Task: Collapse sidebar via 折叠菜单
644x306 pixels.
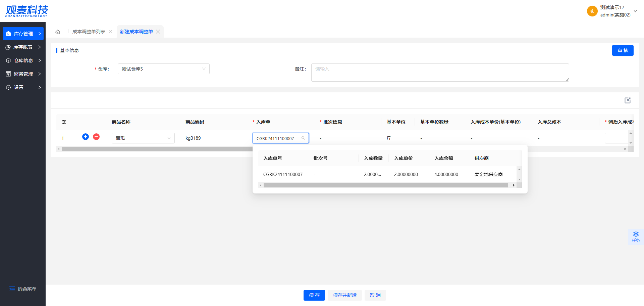Action: point(23,289)
